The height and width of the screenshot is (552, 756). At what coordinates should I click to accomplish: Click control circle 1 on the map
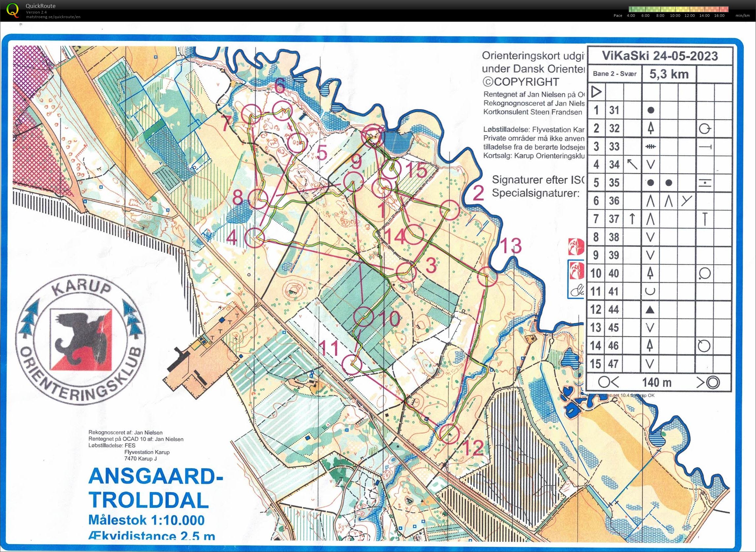coord(382,188)
